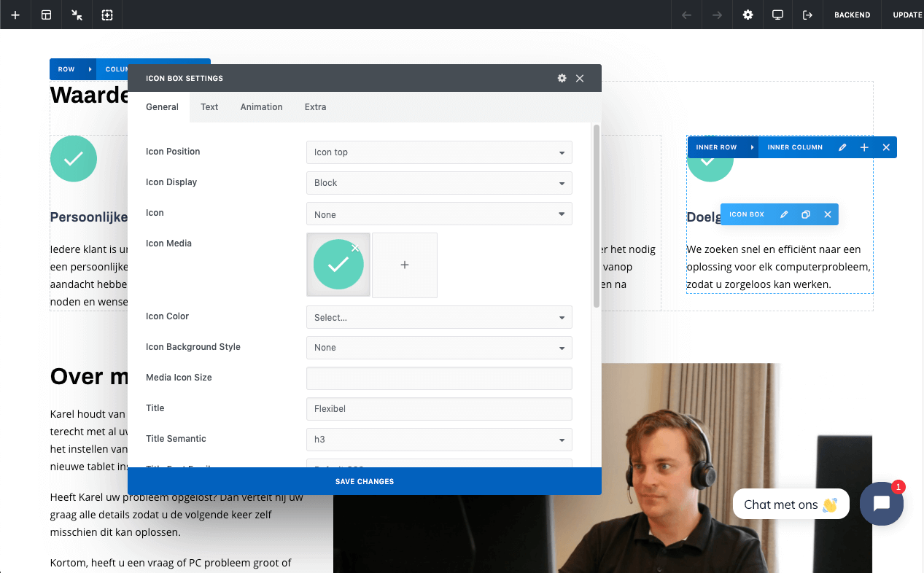924x573 pixels.
Task: Click the collapse arrows fullscreen icon
Action: [x=77, y=15]
